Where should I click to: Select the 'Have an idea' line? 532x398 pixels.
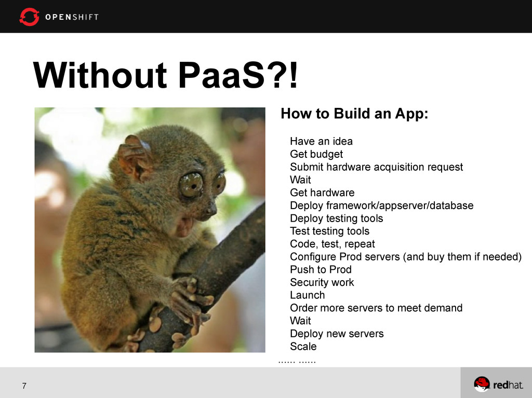(321, 141)
